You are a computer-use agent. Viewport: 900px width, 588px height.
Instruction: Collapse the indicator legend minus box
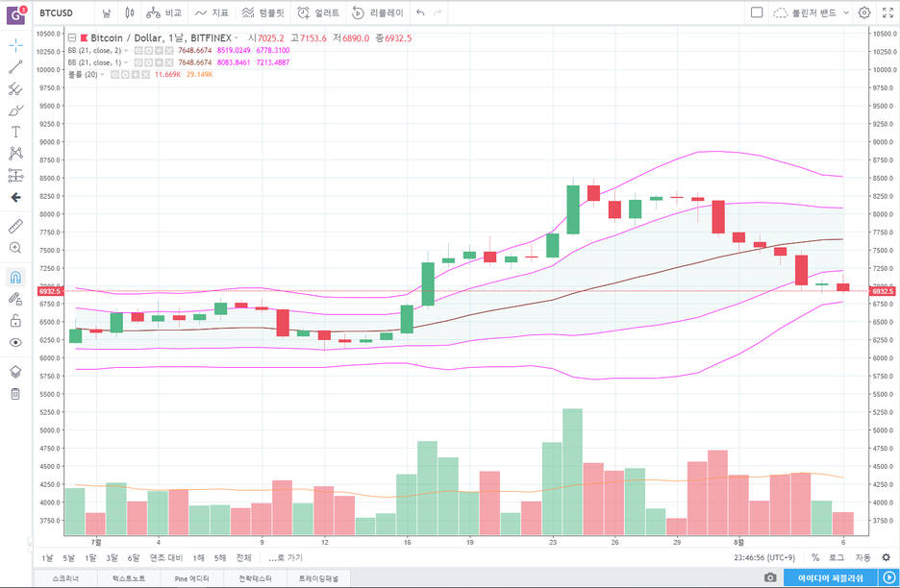tap(72, 37)
